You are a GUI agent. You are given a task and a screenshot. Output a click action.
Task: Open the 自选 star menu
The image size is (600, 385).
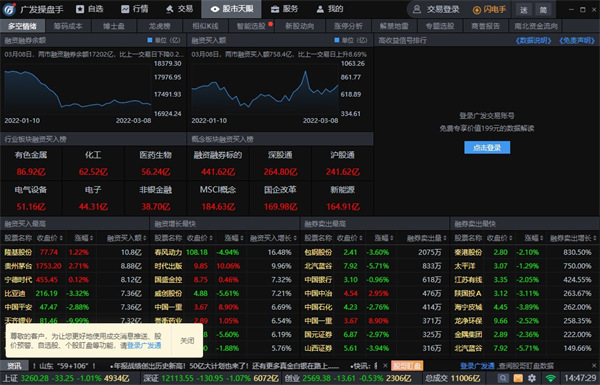tap(90, 9)
